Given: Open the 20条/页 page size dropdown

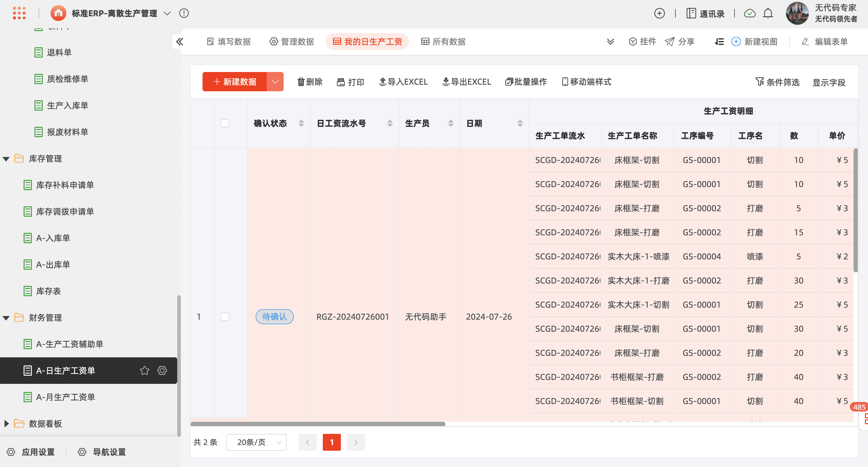Looking at the screenshot, I should tap(256, 442).
